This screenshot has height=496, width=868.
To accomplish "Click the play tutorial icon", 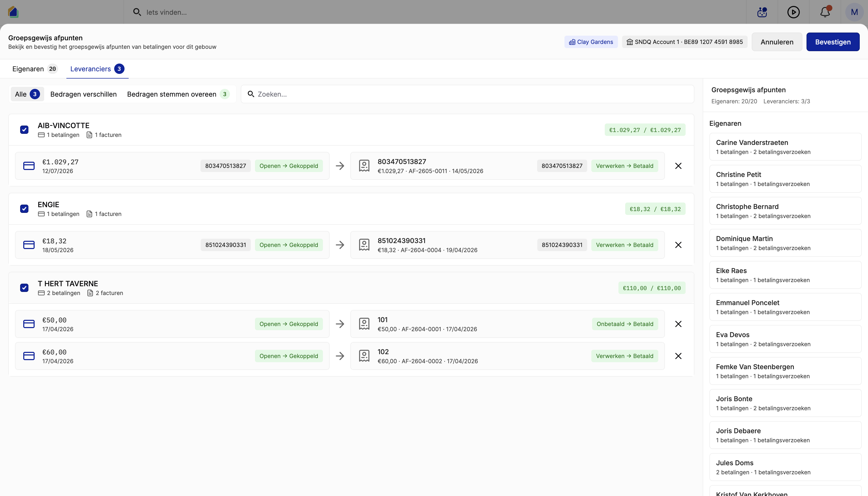I will [793, 12].
